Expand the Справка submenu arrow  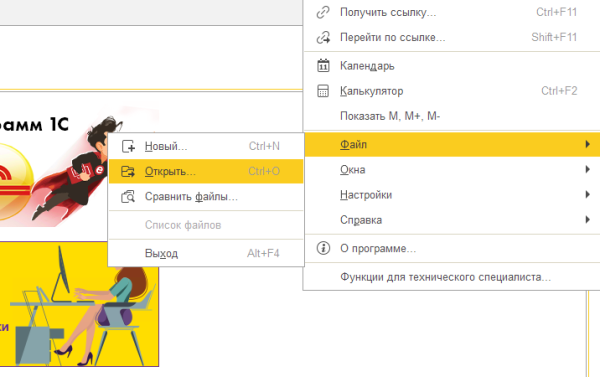click(x=587, y=220)
